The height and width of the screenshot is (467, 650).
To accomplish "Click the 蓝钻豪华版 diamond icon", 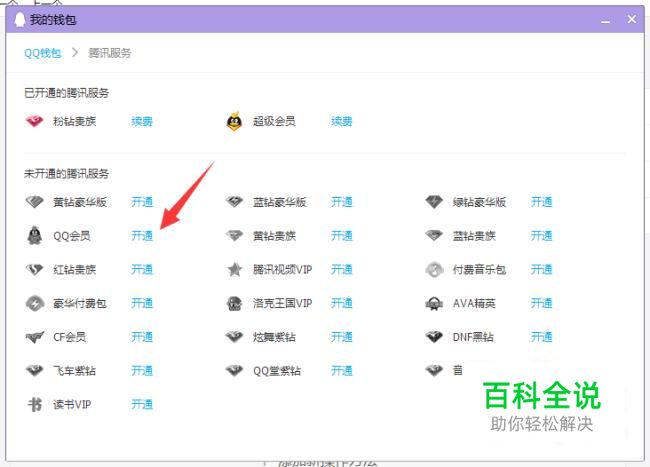I will (x=234, y=202).
